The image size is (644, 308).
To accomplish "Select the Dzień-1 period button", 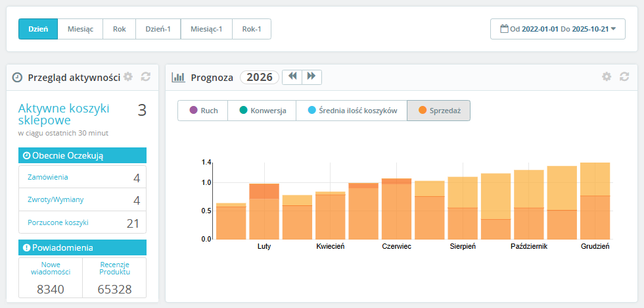I will (158, 29).
